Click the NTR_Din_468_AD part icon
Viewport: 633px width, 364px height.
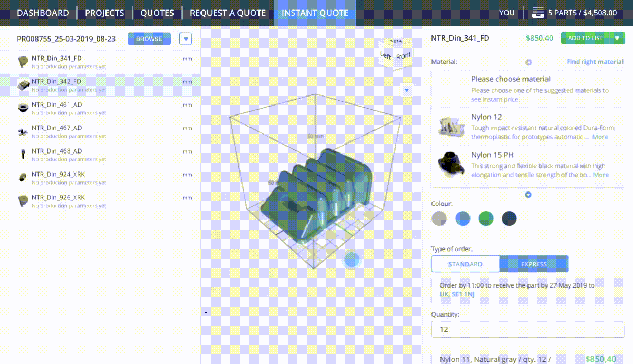click(x=23, y=155)
